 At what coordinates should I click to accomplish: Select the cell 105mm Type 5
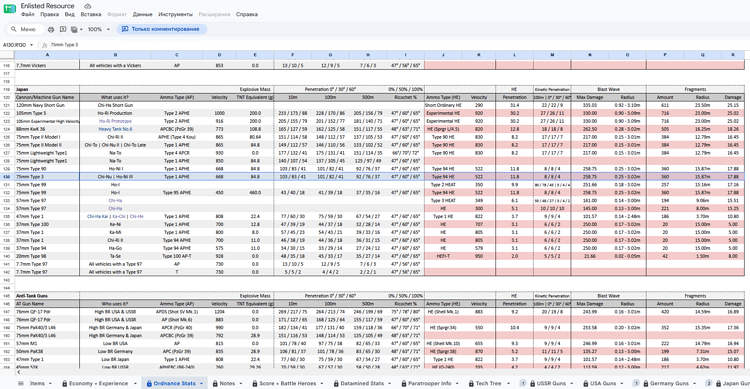pyautogui.click(x=47, y=113)
